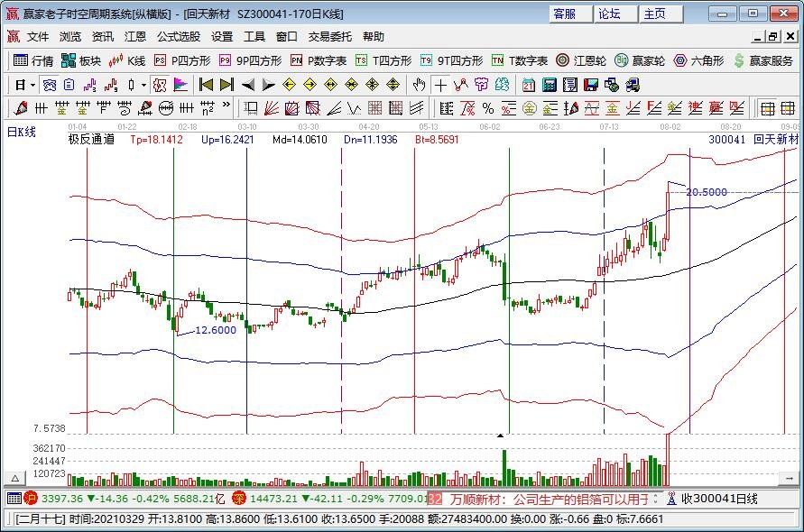This screenshot has width=804, height=532.
Task: Click the calculator icon in toolbar
Action: point(547,85)
